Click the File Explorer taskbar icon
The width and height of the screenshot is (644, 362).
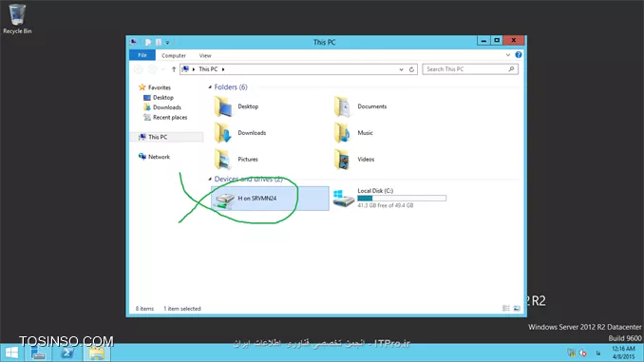point(97,352)
